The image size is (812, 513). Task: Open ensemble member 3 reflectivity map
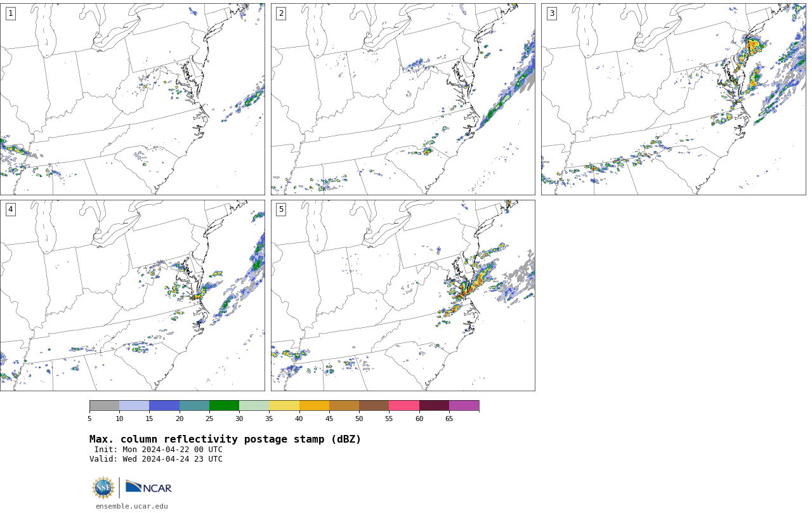[x=673, y=99]
